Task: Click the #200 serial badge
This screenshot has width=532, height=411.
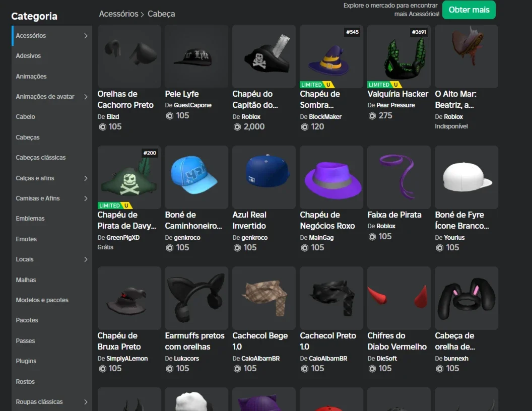Action: 150,153
